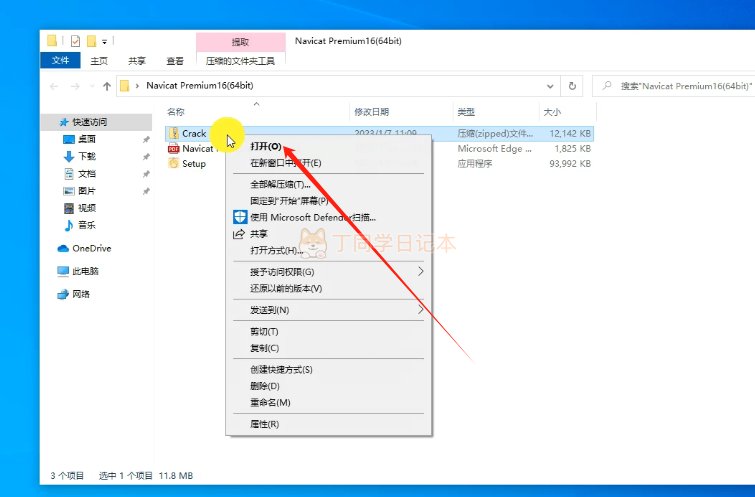The height and width of the screenshot is (497, 755).
Task: Select 还原以前的版本(V) entry
Action: (286, 288)
